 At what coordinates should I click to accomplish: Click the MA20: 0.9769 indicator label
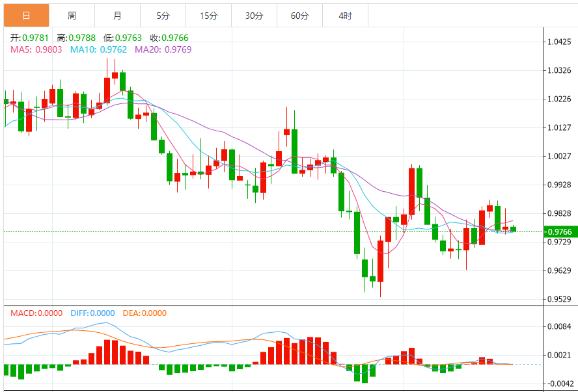click(163, 49)
